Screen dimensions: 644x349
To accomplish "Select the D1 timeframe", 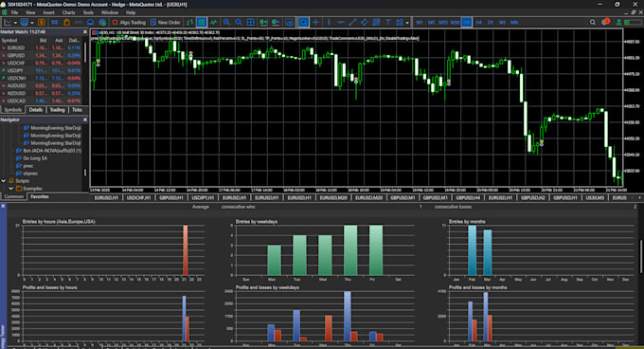I will click(x=491, y=22).
